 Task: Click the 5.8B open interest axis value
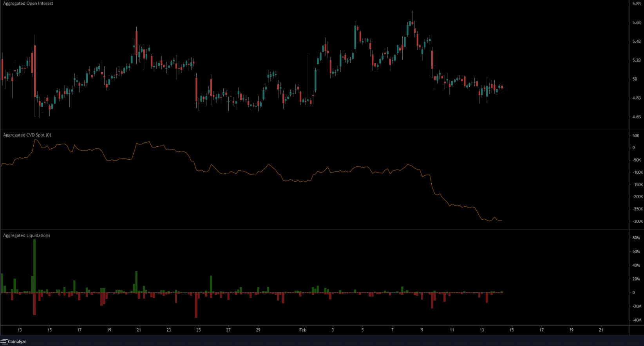pyautogui.click(x=636, y=4)
